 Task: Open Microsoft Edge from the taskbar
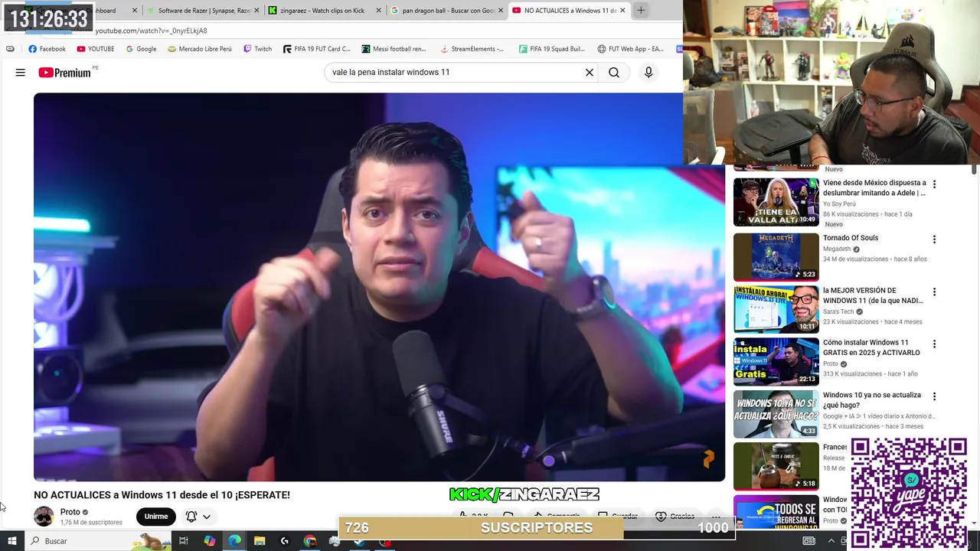click(x=235, y=541)
